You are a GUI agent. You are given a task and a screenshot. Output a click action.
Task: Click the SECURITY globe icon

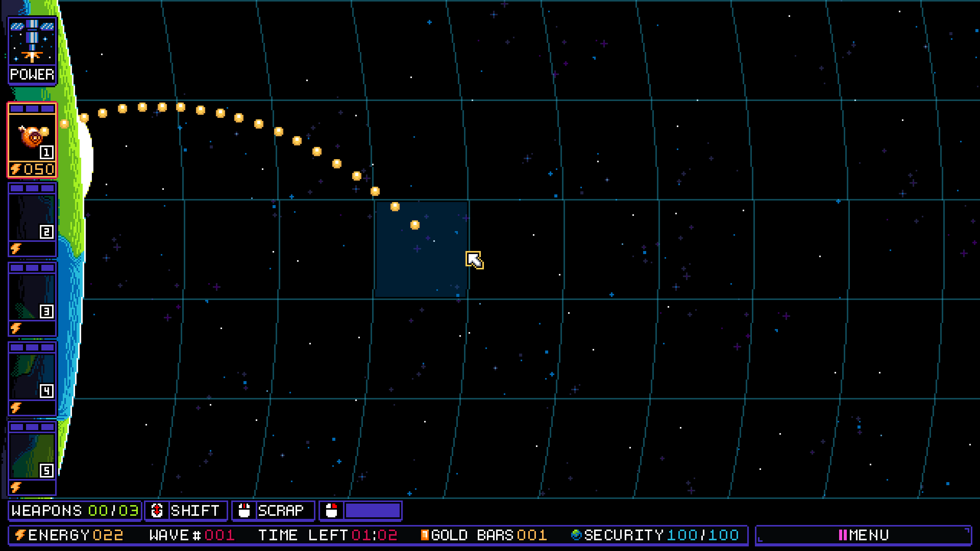click(576, 535)
